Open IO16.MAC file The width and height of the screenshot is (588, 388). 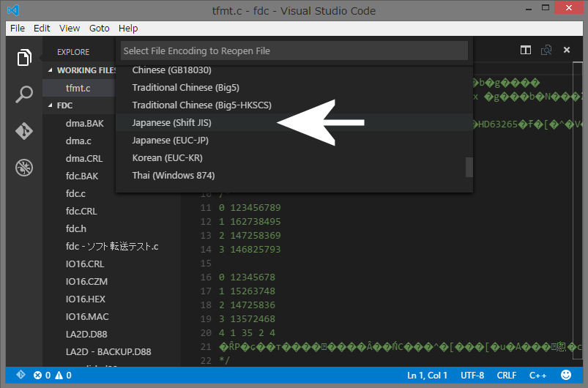point(87,317)
